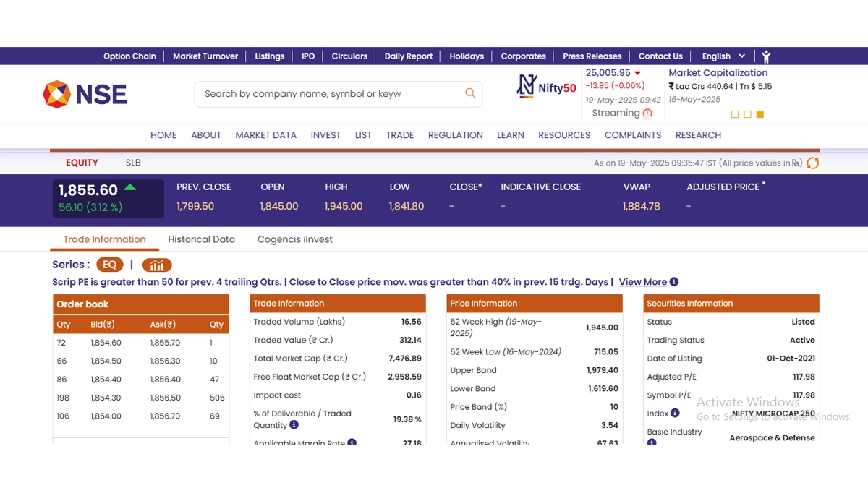Click the info icon beside View More

click(x=674, y=282)
